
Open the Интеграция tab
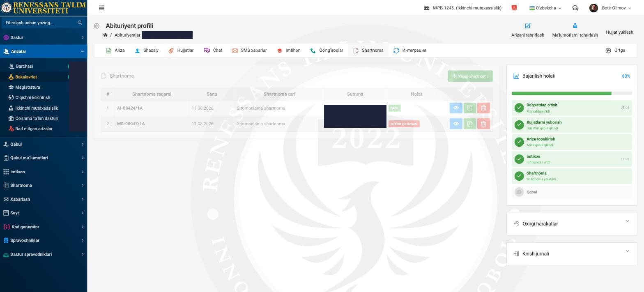[409, 51]
